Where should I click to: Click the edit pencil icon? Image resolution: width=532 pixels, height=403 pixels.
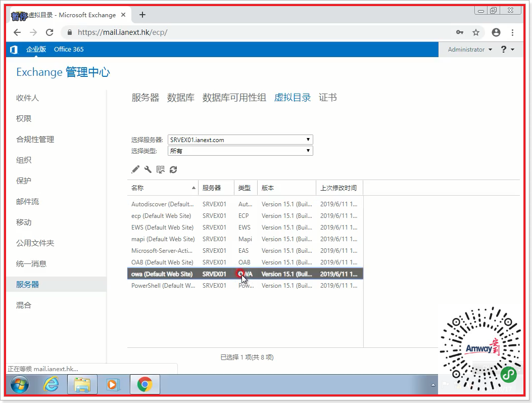(135, 169)
